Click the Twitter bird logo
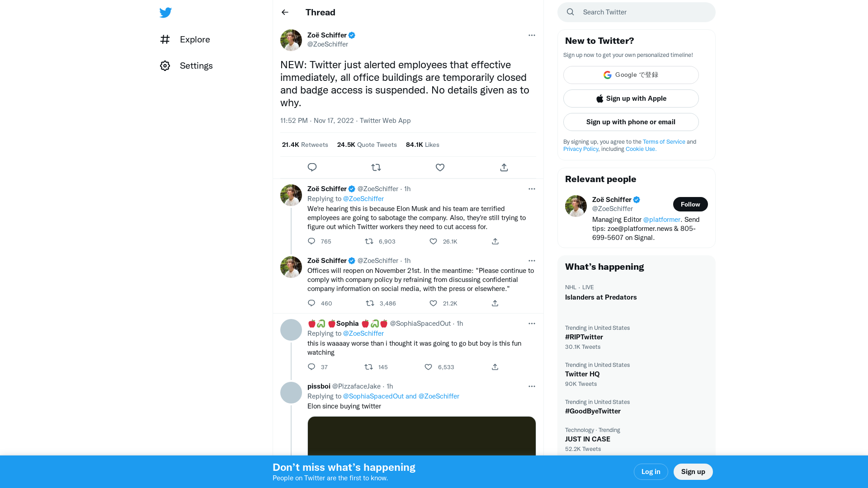Viewport: 868px width, 488px height. [x=165, y=12]
